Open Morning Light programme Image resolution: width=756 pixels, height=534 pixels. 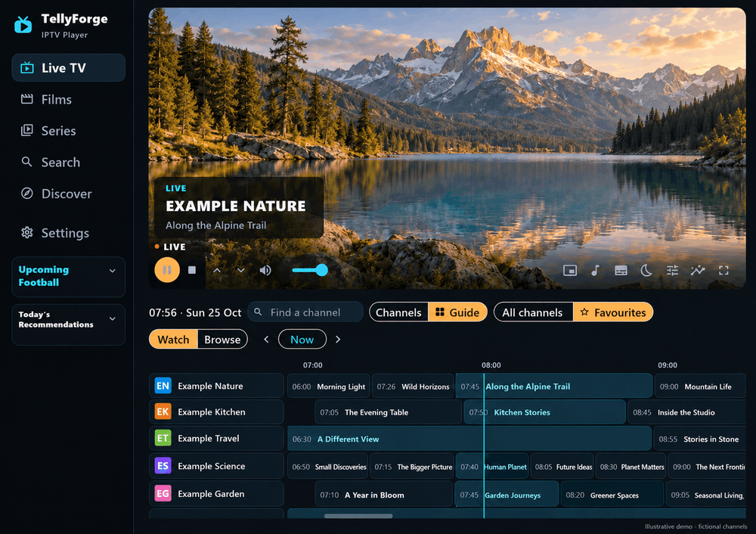pos(329,386)
